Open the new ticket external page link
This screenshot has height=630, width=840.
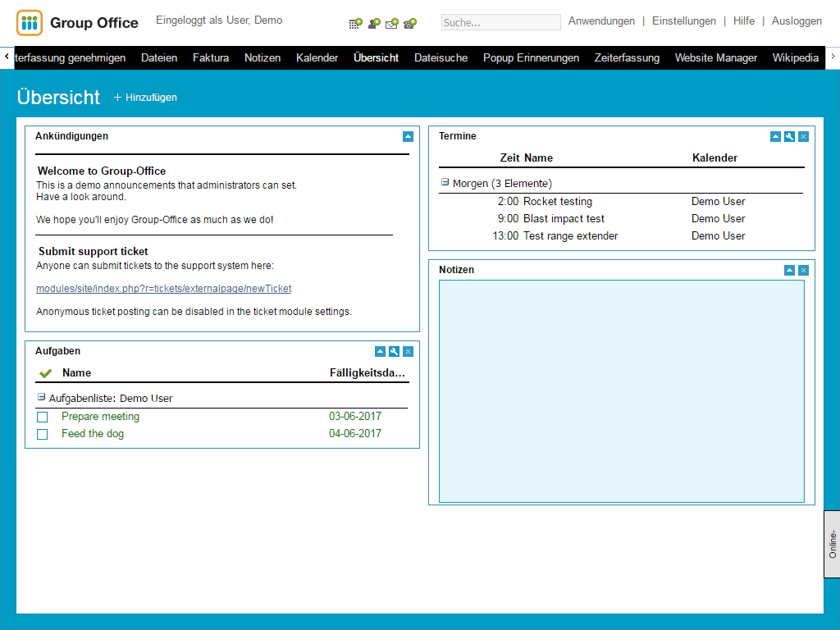pyautogui.click(x=163, y=289)
